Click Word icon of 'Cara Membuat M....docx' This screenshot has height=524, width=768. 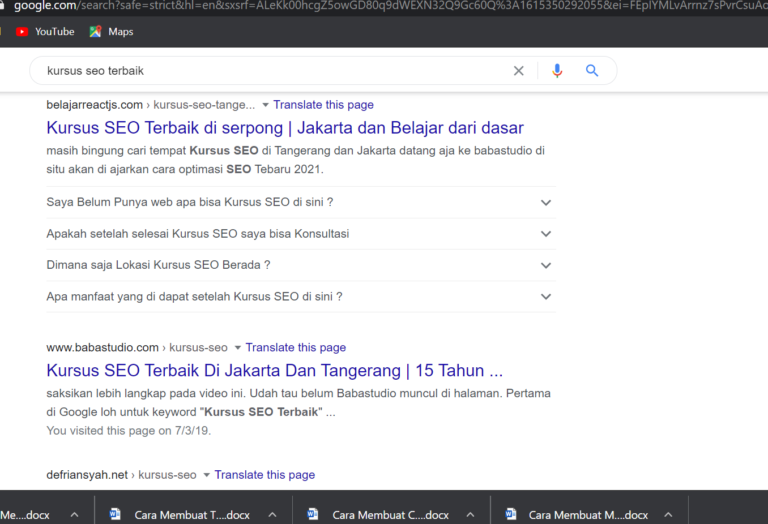511,514
